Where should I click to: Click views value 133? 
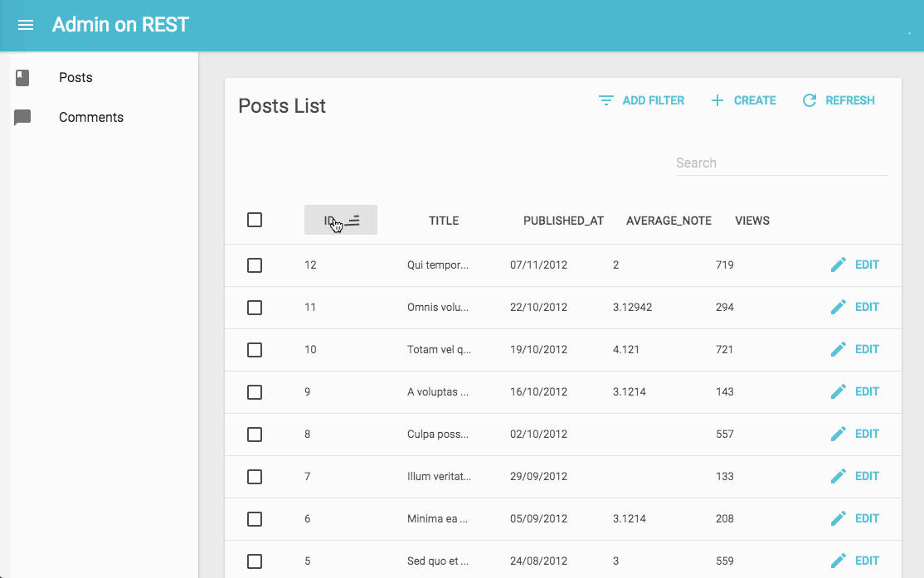point(725,476)
